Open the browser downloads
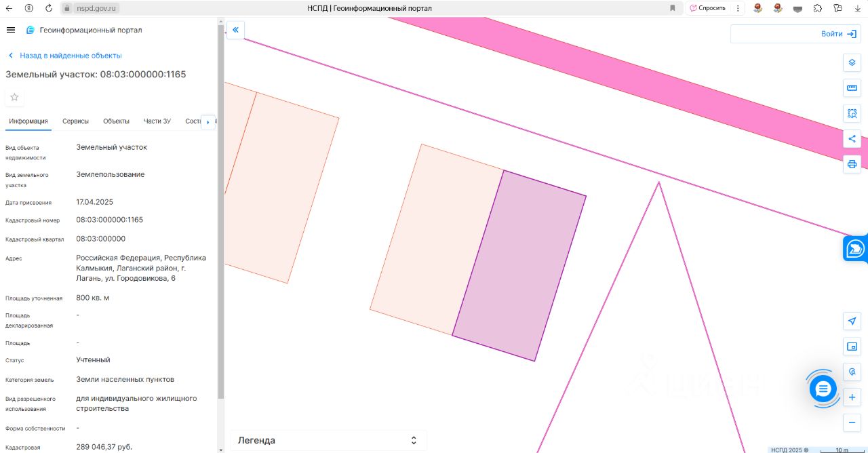The width and height of the screenshot is (868, 453). (x=857, y=8)
